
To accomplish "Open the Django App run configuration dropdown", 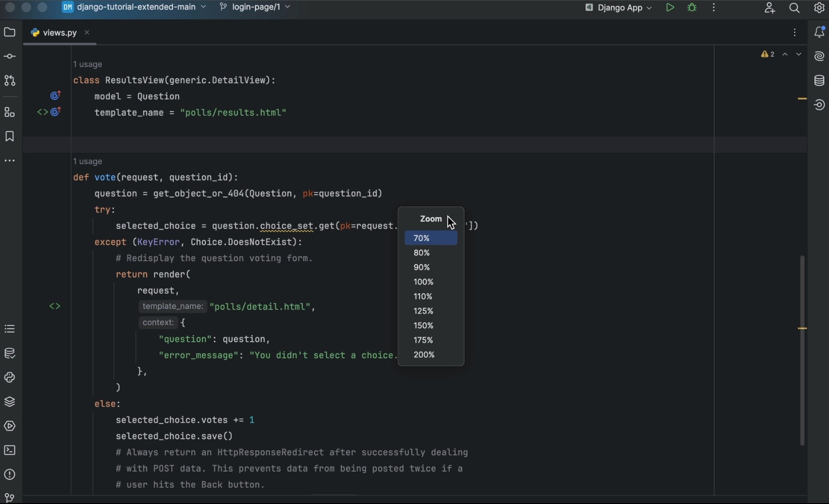I will click(619, 8).
